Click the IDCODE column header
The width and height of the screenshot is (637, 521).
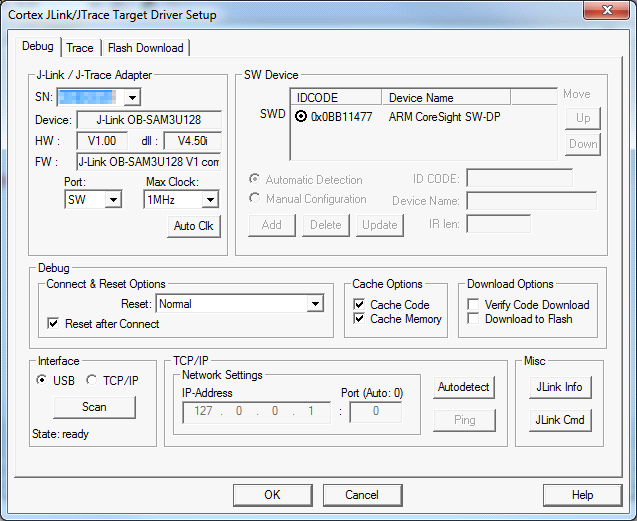tap(336, 98)
